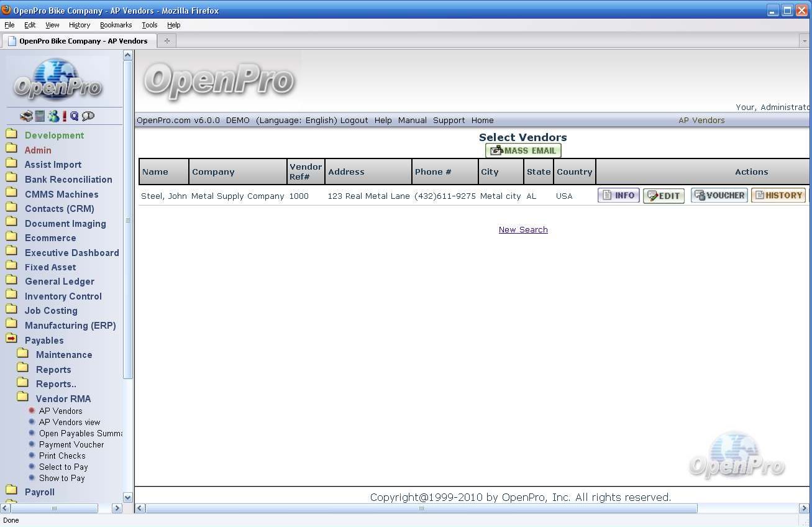Click the New Search link

523,230
